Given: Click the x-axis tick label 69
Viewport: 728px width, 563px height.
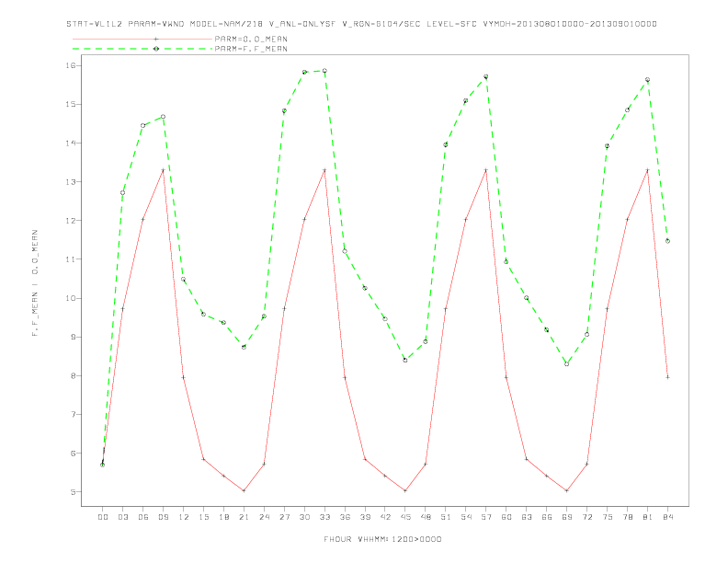Looking at the screenshot, I should click(567, 517).
